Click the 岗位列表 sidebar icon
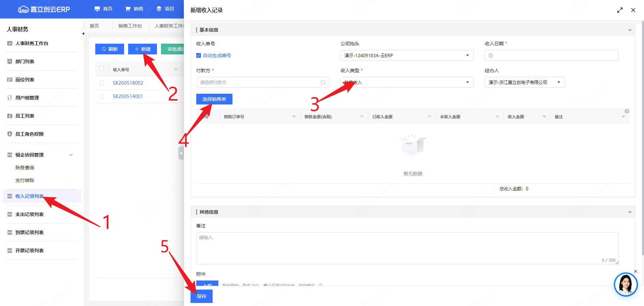 pyautogui.click(x=10, y=80)
